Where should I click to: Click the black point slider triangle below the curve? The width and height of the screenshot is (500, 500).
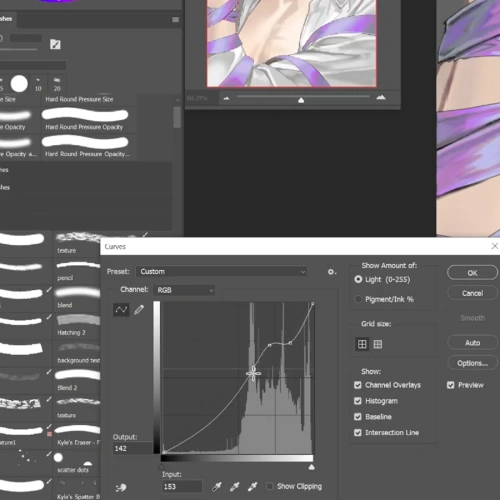162,467
